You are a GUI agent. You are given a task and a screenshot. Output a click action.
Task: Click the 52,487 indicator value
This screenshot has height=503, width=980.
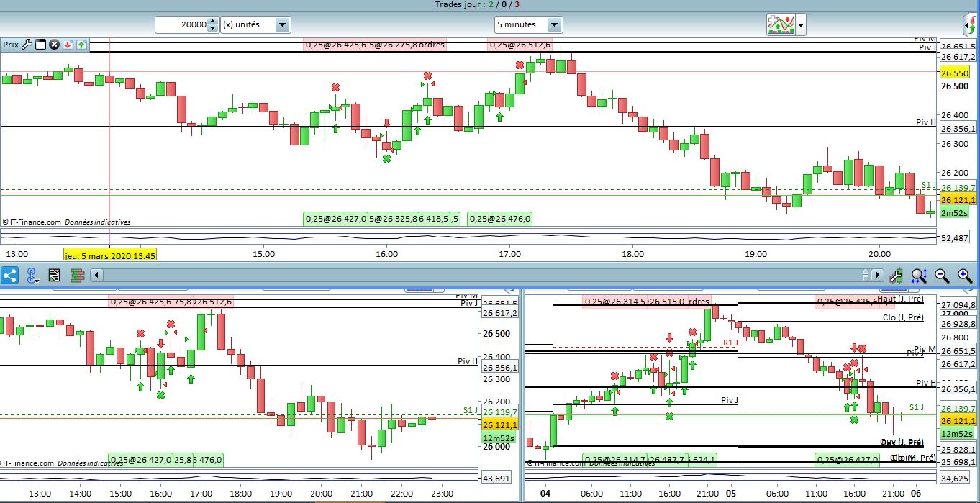[x=955, y=238]
